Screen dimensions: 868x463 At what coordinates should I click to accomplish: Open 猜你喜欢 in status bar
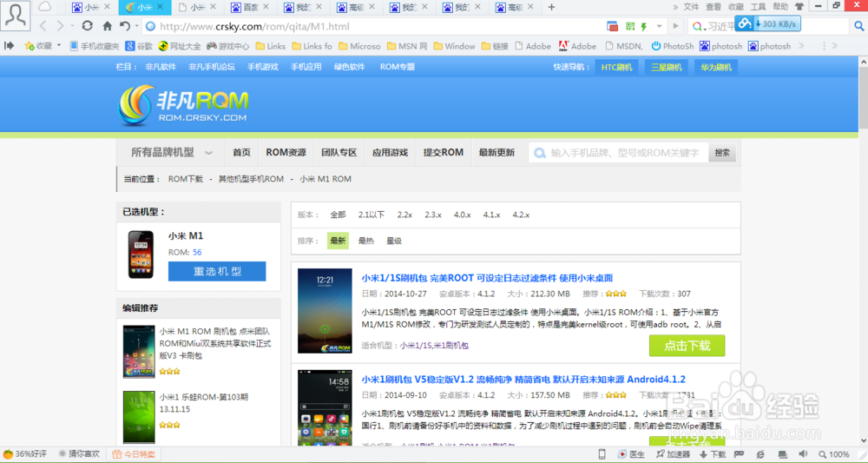(x=79, y=454)
